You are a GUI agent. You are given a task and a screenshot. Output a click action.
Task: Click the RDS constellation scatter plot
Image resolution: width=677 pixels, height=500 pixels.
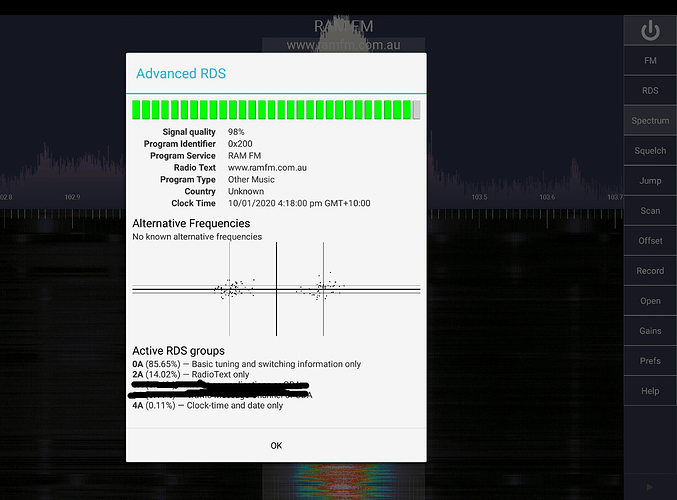click(276, 289)
